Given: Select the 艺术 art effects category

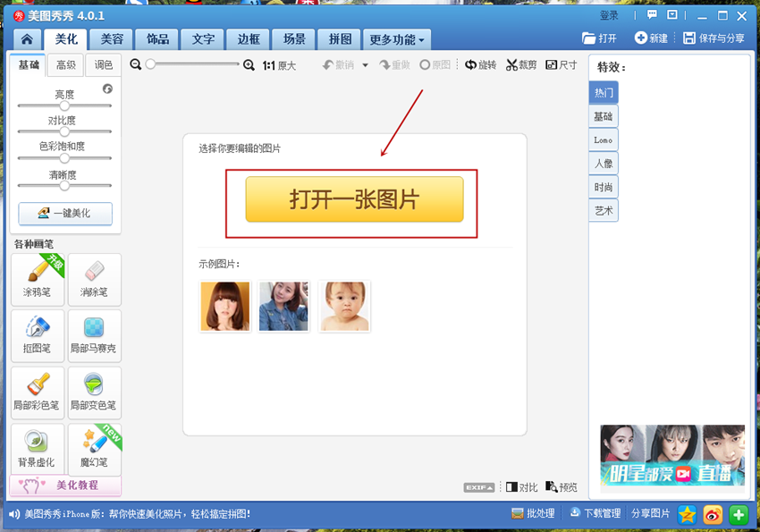Looking at the screenshot, I should click(604, 211).
